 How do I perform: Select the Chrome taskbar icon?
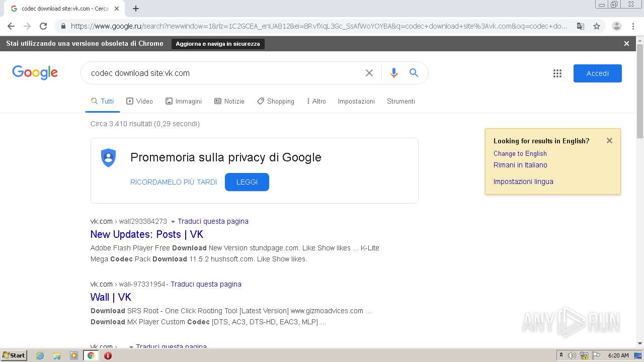click(91, 355)
